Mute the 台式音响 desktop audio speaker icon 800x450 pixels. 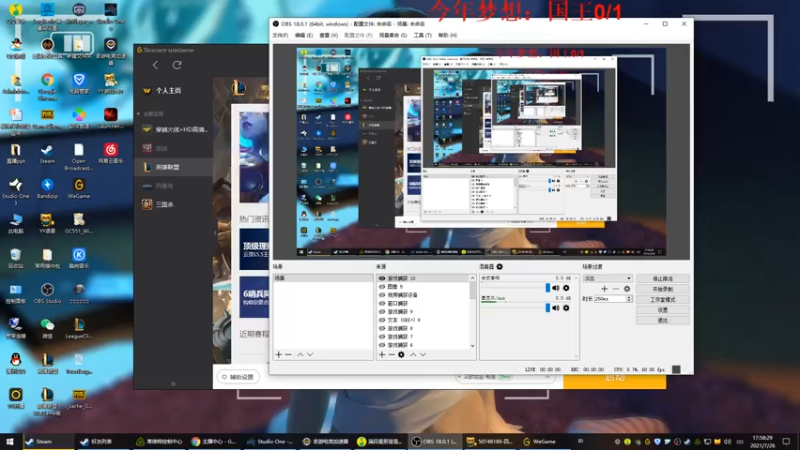coord(556,288)
